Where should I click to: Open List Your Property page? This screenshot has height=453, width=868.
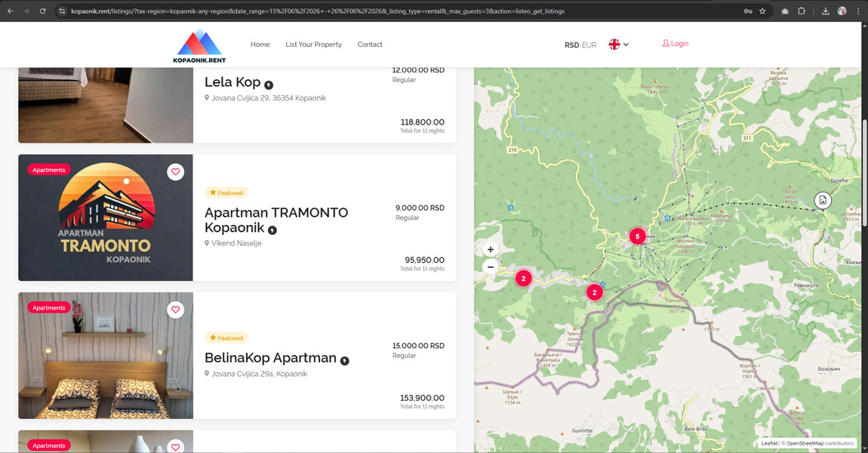coord(313,45)
